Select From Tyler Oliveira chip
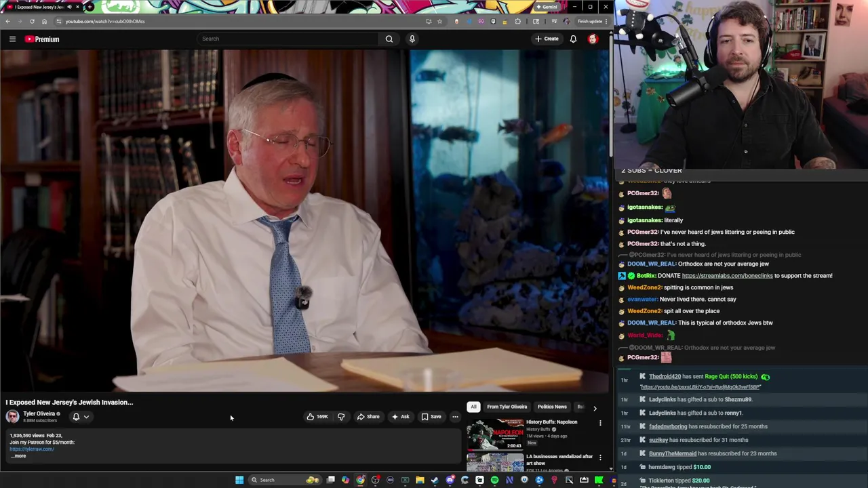Image resolution: width=868 pixels, height=488 pixels. [x=507, y=407]
